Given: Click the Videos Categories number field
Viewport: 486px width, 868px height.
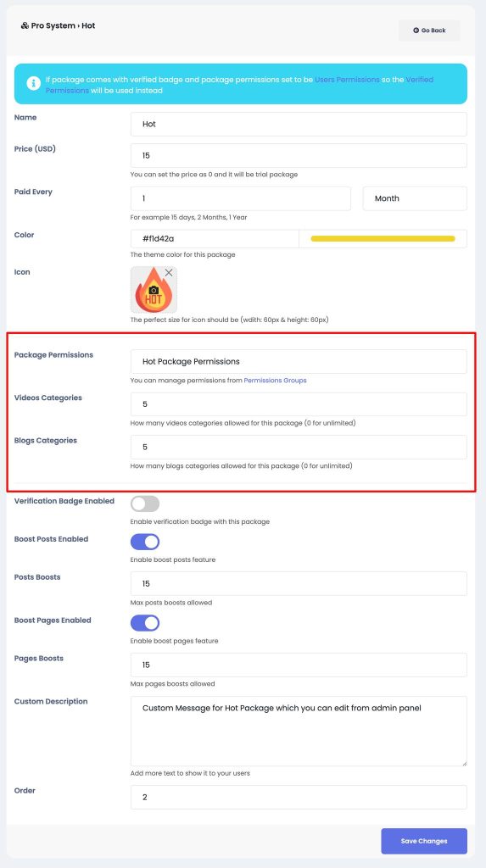Looking at the screenshot, I should [299, 404].
